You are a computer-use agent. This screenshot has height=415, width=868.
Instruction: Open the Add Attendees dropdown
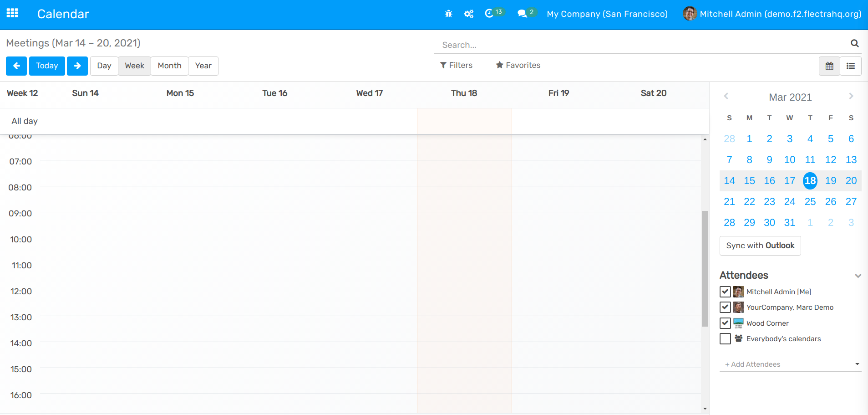pyautogui.click(x=858, y=364)
